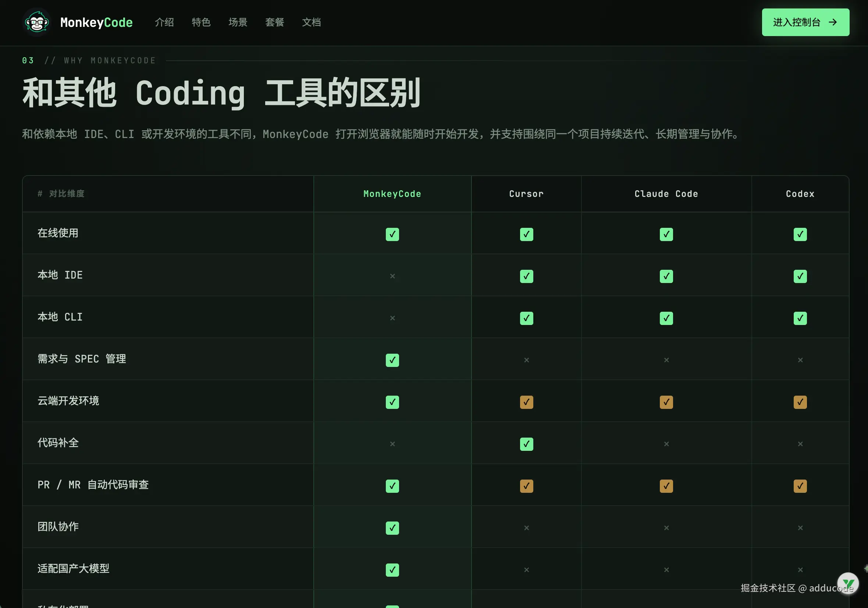Click the MonkeyCode green checkmark for 云端开发环境
Screen dimensions: 868x608
tap(392, 402)
